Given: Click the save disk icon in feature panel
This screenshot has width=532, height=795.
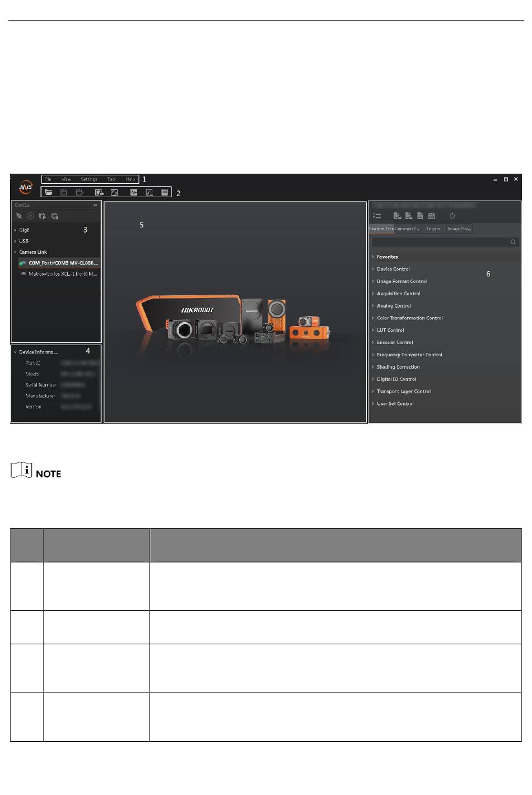Looking at the screenshot, I should tap(432, 216).
